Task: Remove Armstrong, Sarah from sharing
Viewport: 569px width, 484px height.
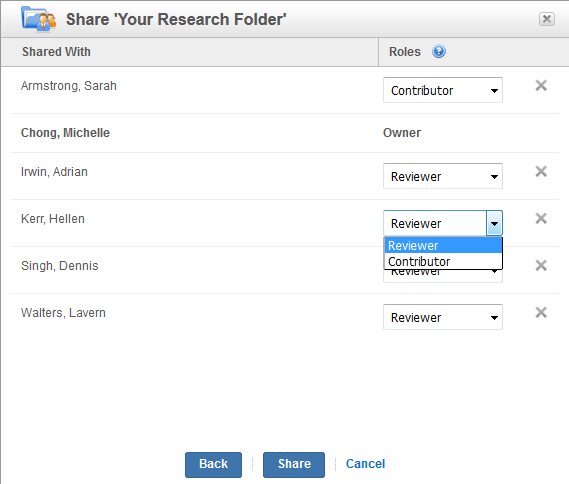Action: (x=541, y=86)
